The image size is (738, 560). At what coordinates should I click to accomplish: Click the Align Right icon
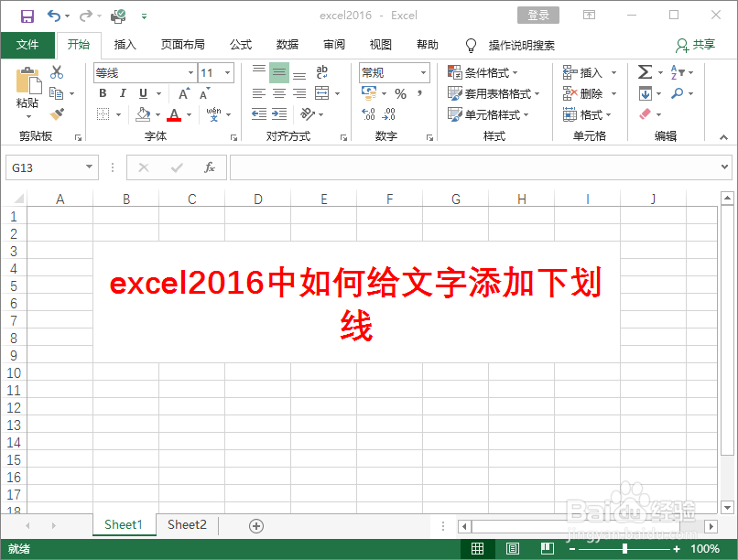tap(299, 93)
